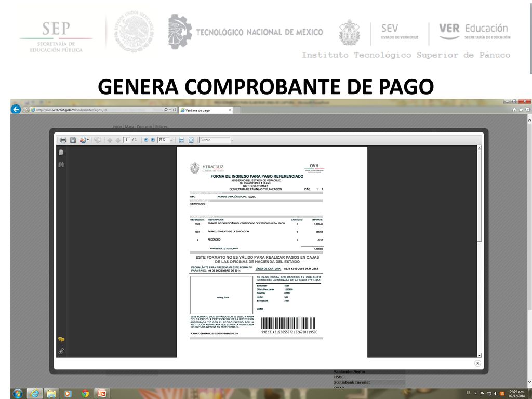532x399 pixels.
Task: Show hidden system tray icons arrow
Action: (476, 394)
